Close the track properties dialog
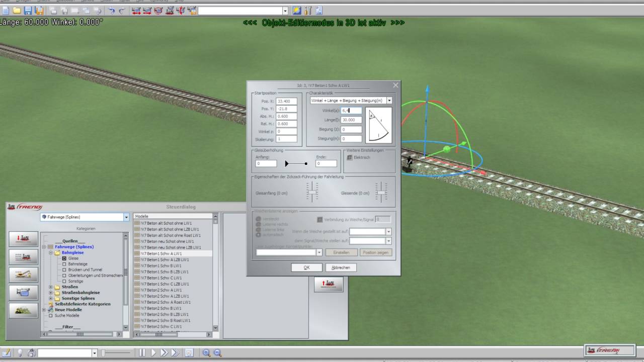Screen dimensions: 644x362 click(x=395, y=85)
